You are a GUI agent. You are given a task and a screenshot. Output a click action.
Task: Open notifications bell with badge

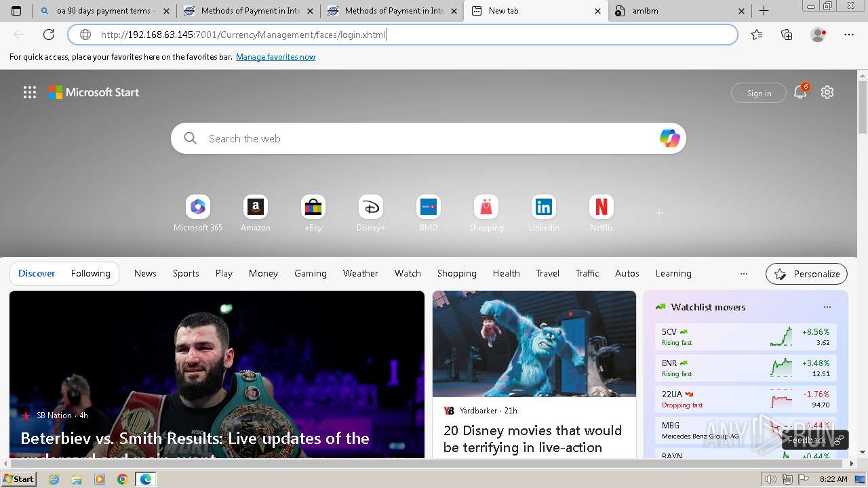(801, 92)
